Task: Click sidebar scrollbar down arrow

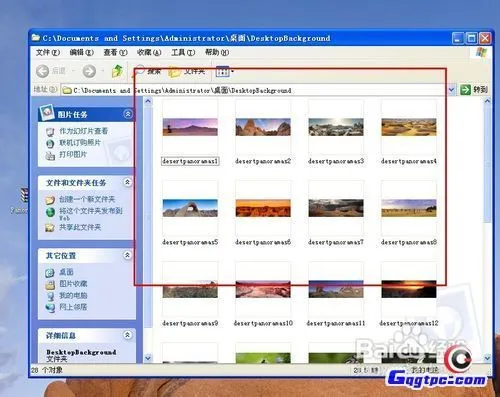Action: pos(148,358)
